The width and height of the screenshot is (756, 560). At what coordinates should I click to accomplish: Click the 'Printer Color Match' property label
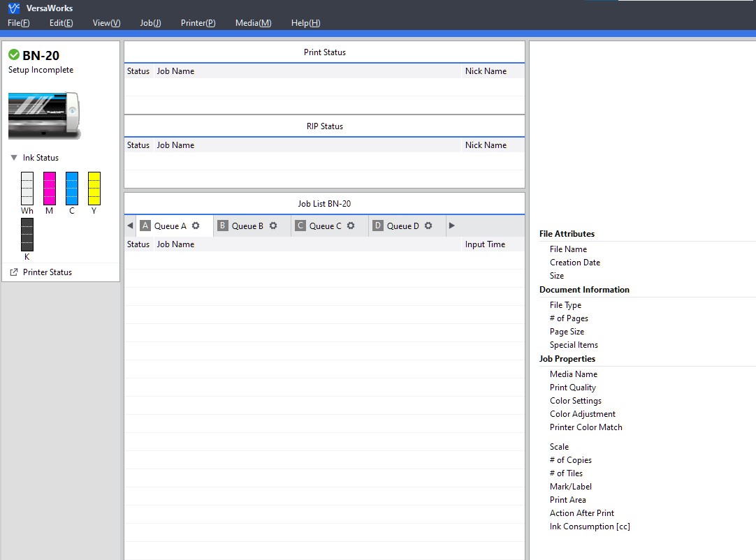click(586, 427)
